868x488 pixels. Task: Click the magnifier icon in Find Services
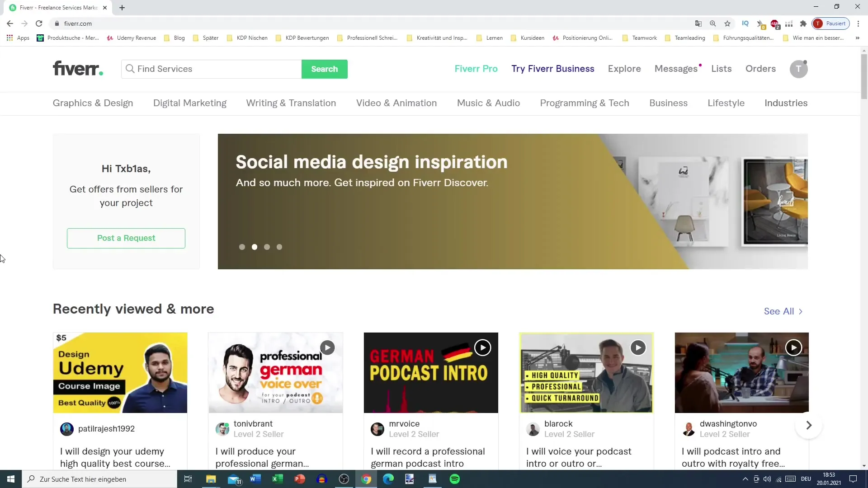pyautogui.click(x=130, y=69)
